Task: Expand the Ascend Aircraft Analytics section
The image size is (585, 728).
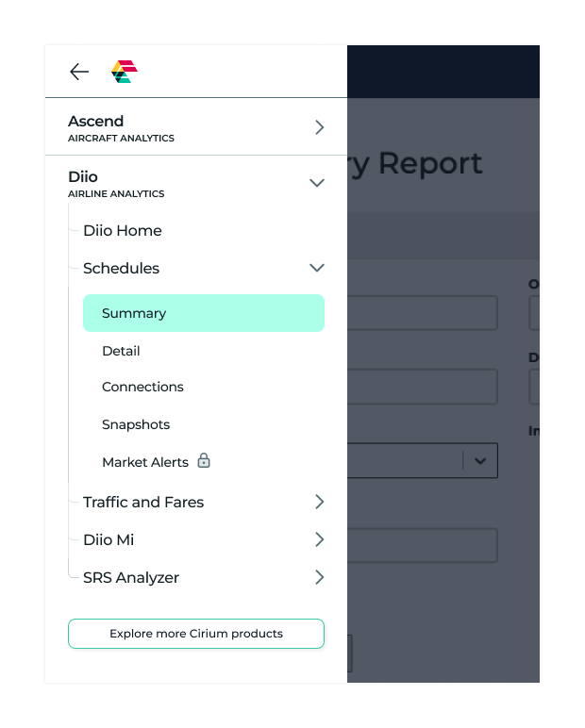Action: 319,127
